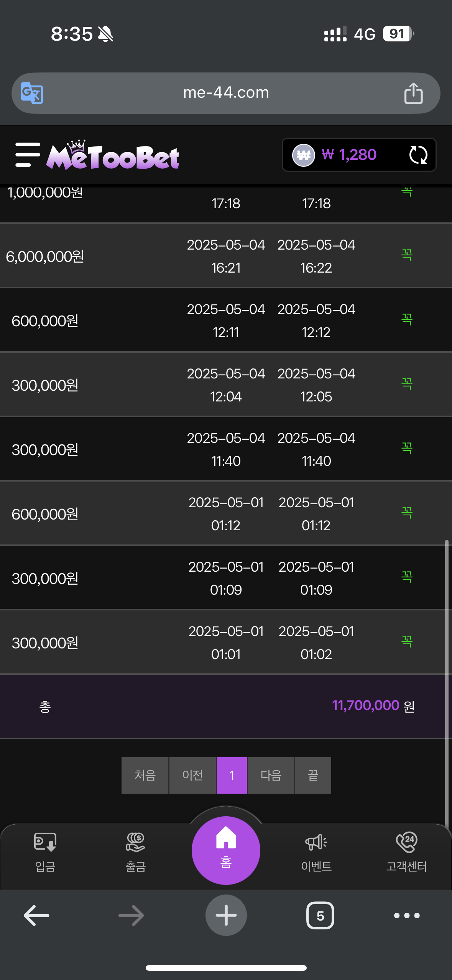Go to 이전 previous page
The height and width of the screenshot is (980, 452).
tap(192, 775)
